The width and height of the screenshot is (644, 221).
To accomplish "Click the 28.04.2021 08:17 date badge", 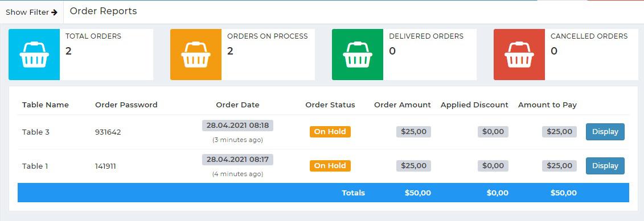I will point(237,160).
